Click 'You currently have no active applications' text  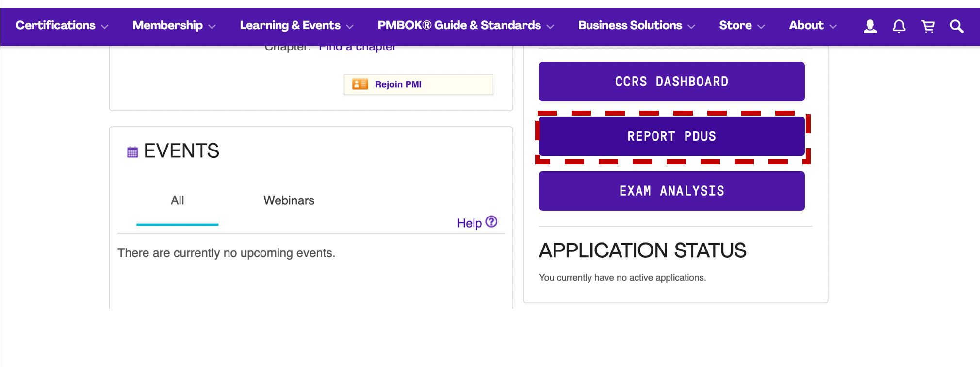click(622, 277)
